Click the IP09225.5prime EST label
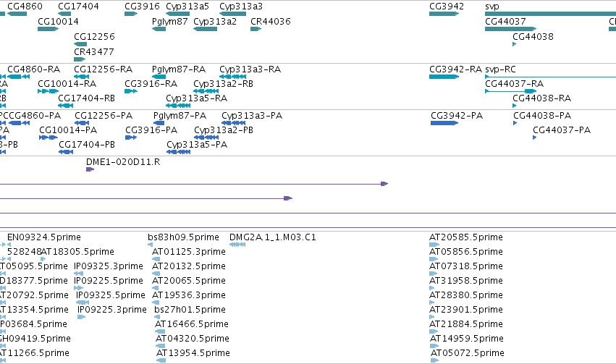 109,282
